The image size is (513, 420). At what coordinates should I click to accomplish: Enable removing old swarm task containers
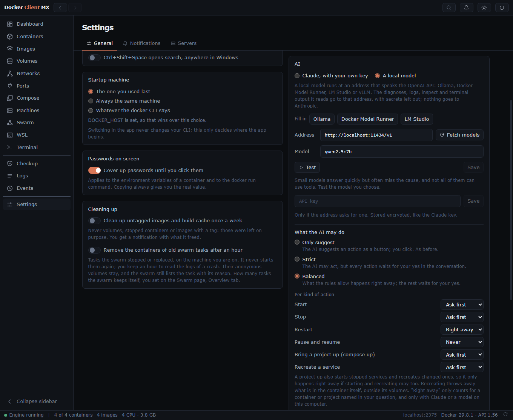click(94, 250)
